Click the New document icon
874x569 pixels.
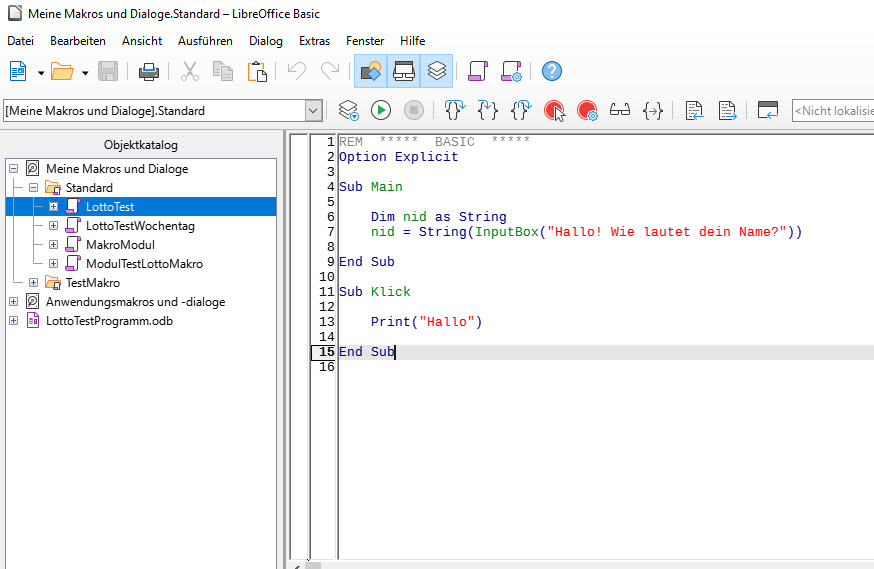pos(18,71)
